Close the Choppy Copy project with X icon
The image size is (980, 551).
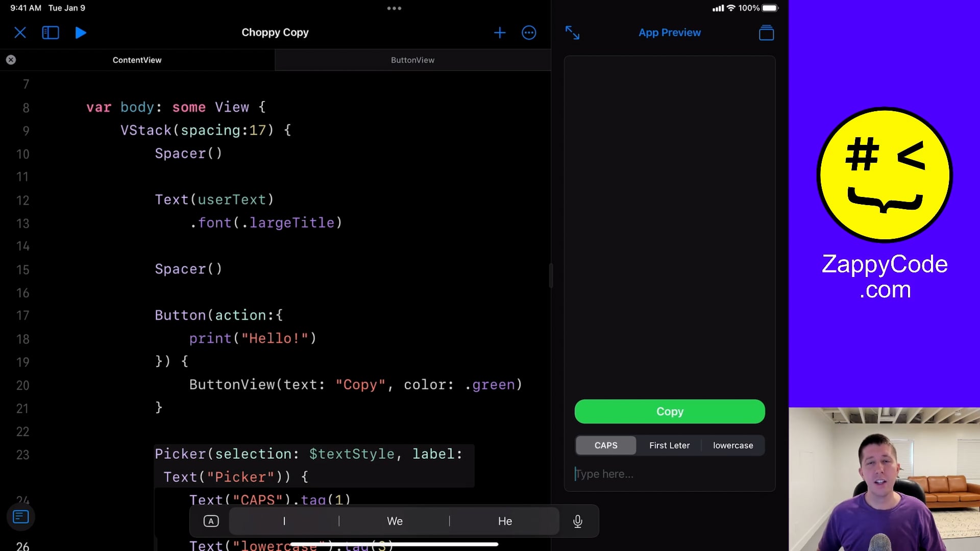pos(20,33)
